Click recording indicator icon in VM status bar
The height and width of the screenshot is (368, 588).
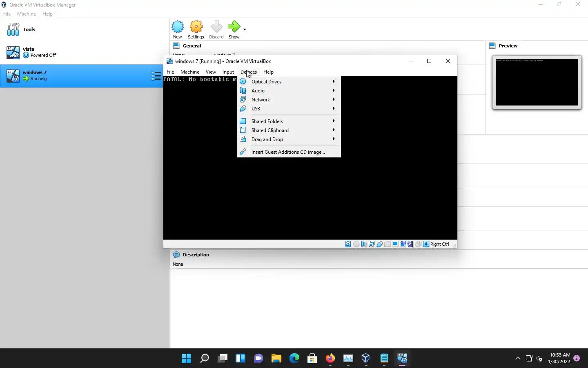pyautogui.click(x=403, y=244)
